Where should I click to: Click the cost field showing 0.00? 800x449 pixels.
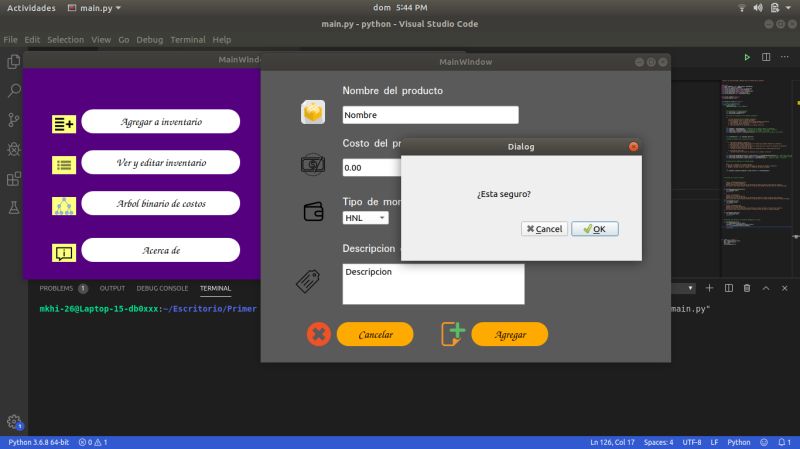coord(372,167)
